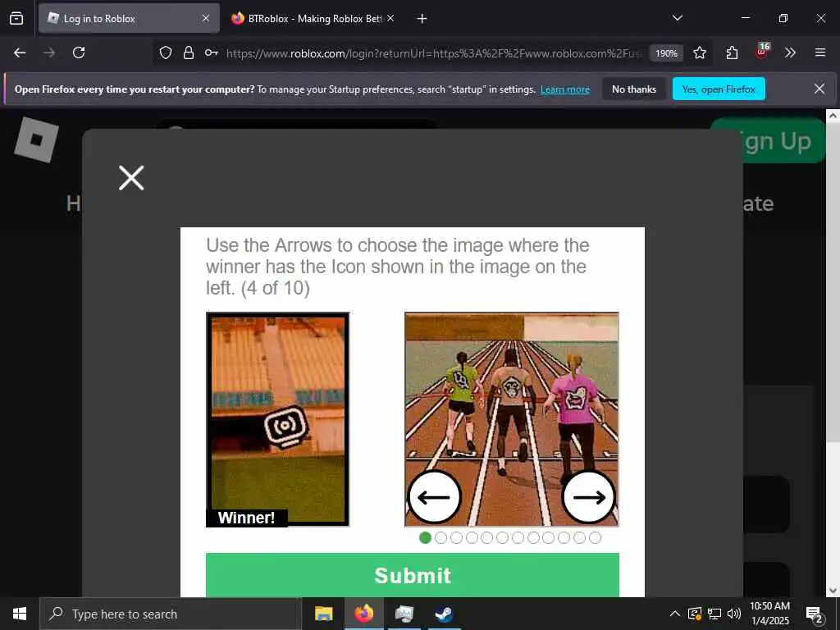Reload the current page

click(x=79, y=52)
